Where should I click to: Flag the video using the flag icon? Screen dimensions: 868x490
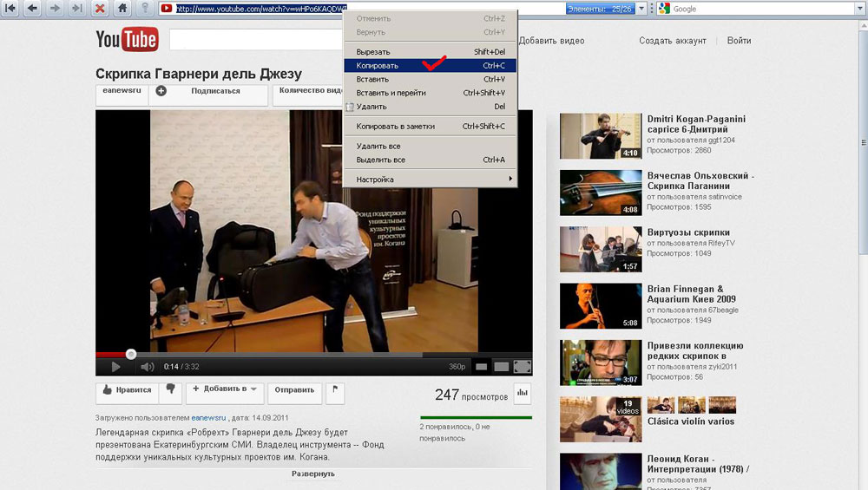[x=335, y=390]
